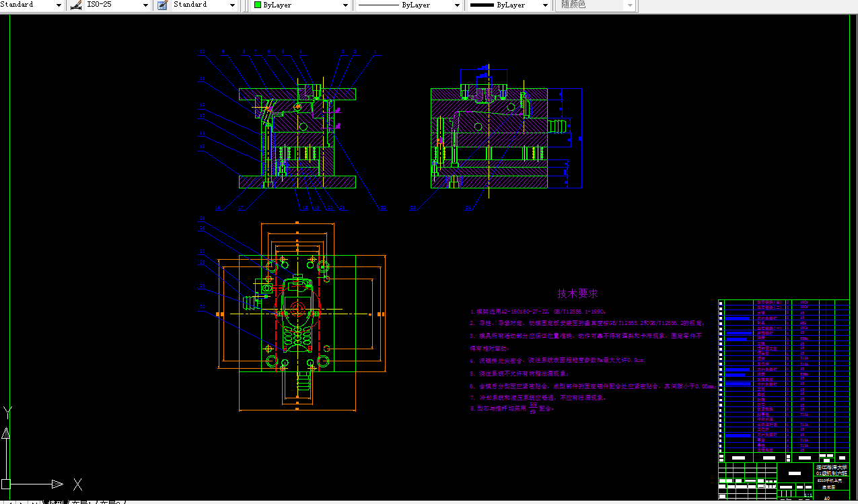858x504 pixels.
Task: Click the 浙江海洋大学 title block text
Action: click(x=832, y=466)
